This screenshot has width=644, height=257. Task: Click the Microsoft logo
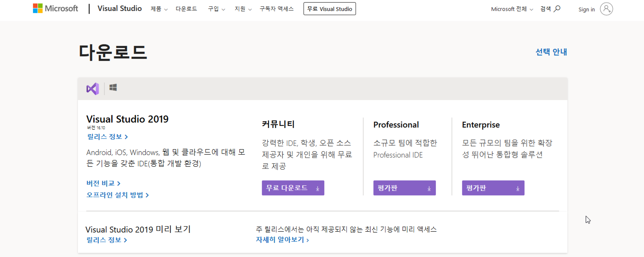tap(55, 9)
